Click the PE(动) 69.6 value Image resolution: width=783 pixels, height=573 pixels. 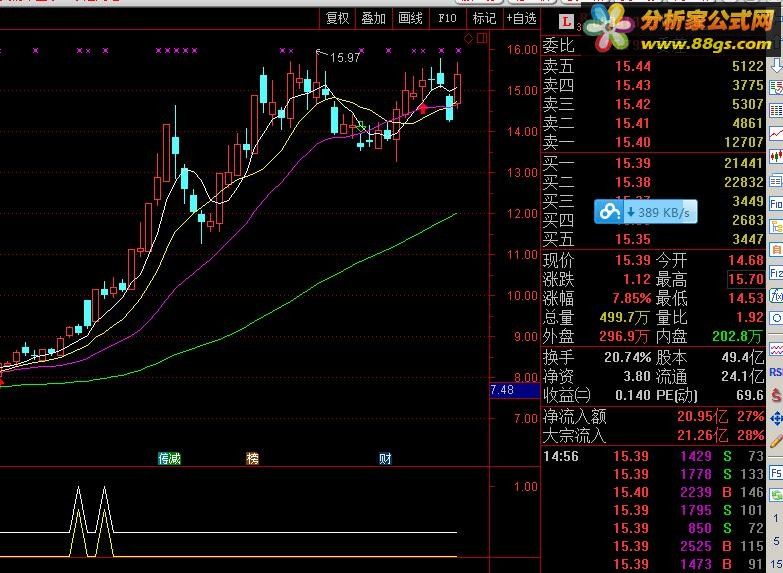click(750, 395)
